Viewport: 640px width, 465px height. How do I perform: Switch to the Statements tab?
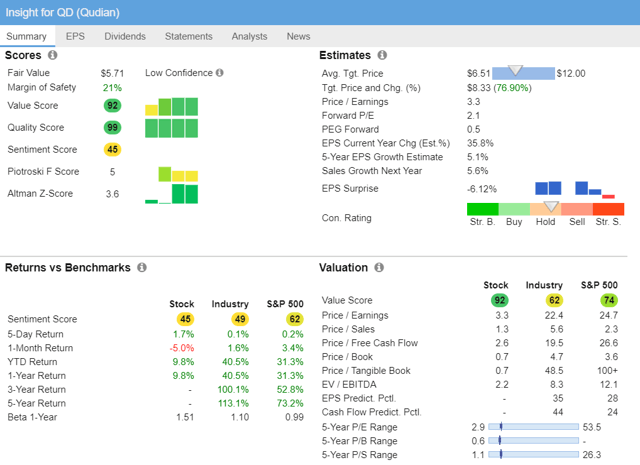coord(189,36)
